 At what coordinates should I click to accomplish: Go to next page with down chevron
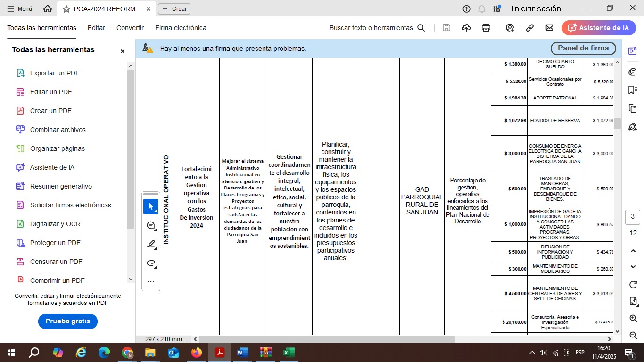[633, 267]
